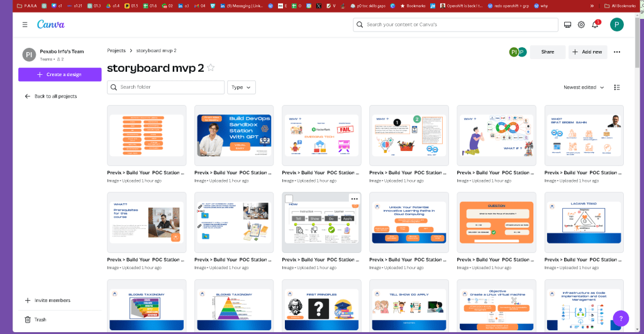The width and height of the screenshot is (644, 334).
Task: Click the Share button
Action: click(548, 52)
